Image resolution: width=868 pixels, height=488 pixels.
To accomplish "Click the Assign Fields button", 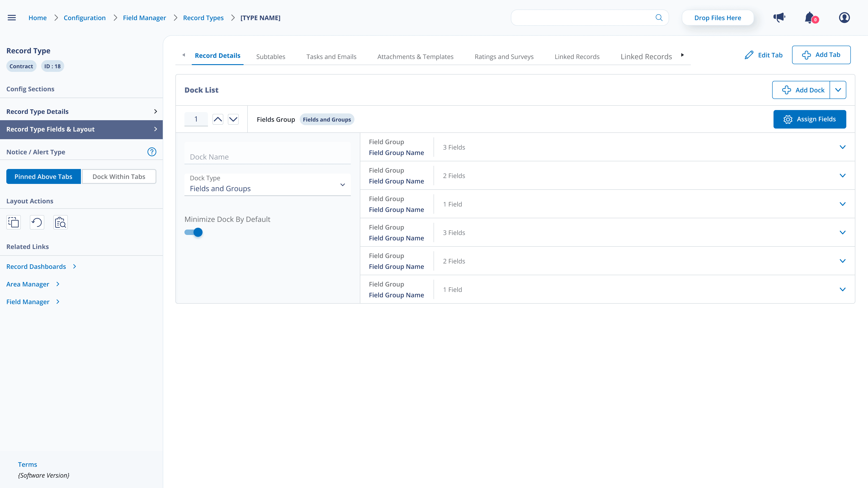I will tap(810, 119).
